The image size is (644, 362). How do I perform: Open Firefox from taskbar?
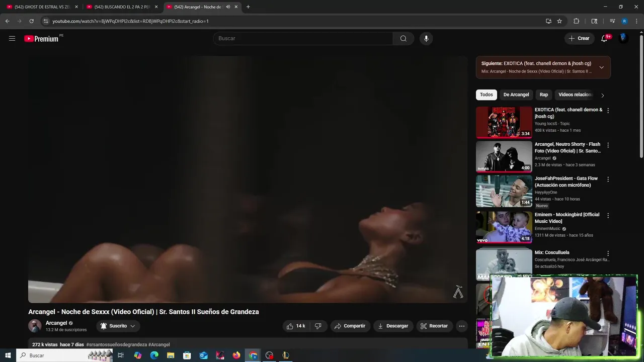[236, 355]
